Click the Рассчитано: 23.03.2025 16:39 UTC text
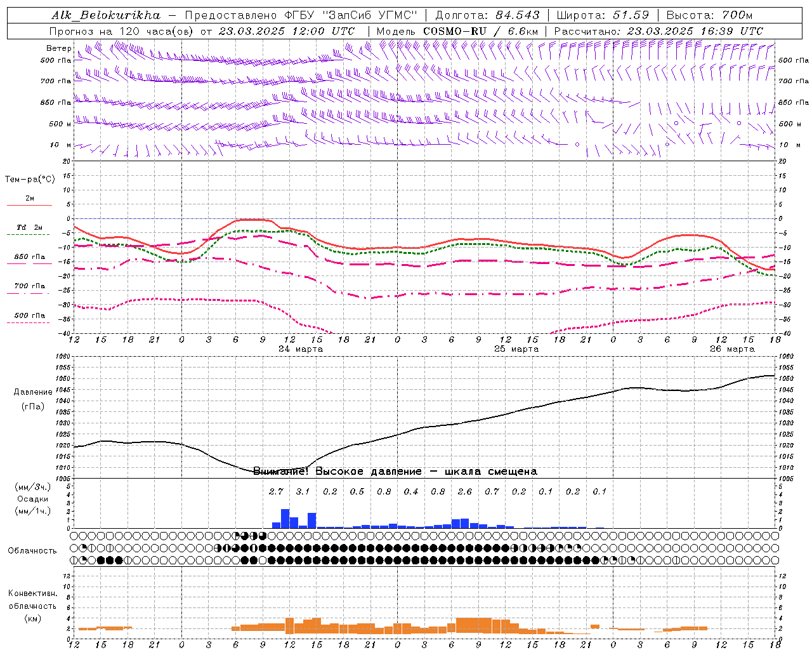The height and width of the screenshot is (650, 812). (658, 31)
